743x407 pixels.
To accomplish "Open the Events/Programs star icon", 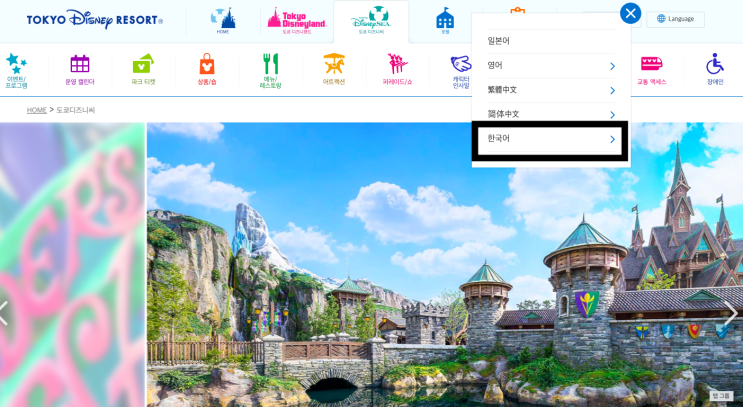I will (x=16, y=71).
